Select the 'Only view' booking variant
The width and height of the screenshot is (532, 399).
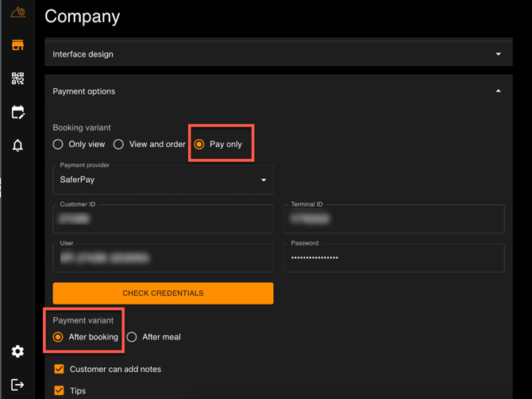click(x=58, y=145)
